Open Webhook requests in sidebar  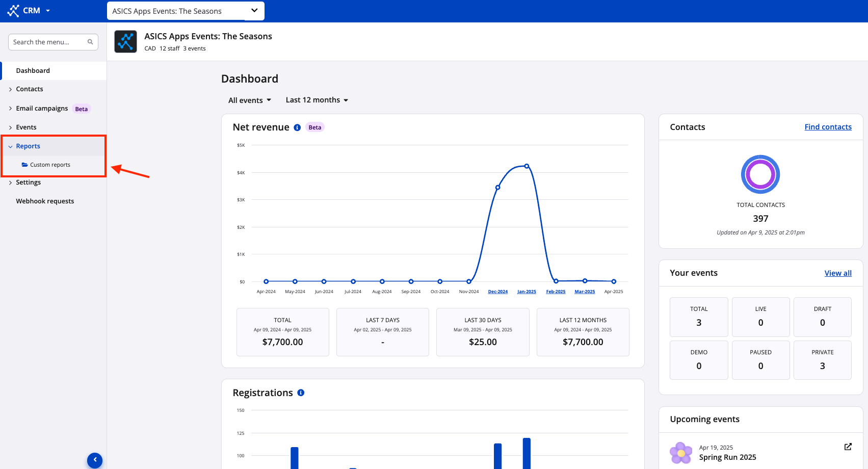point(45,201)
